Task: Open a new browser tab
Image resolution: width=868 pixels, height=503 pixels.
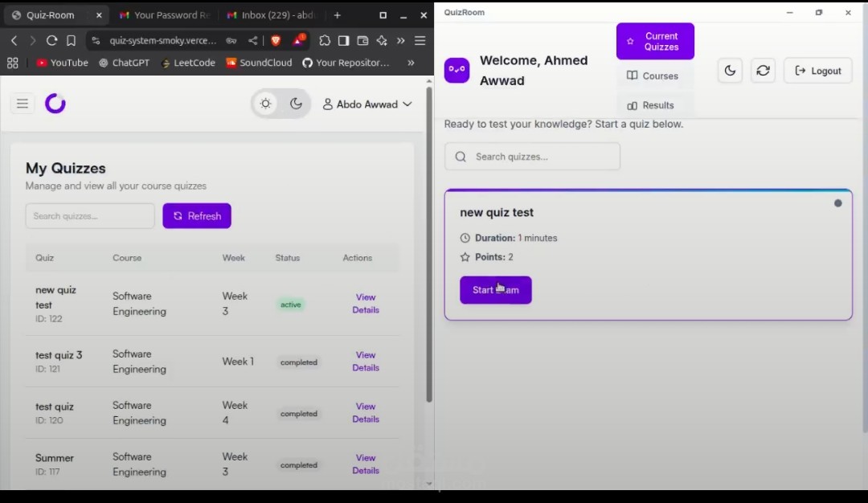Action: pos(337,15)
